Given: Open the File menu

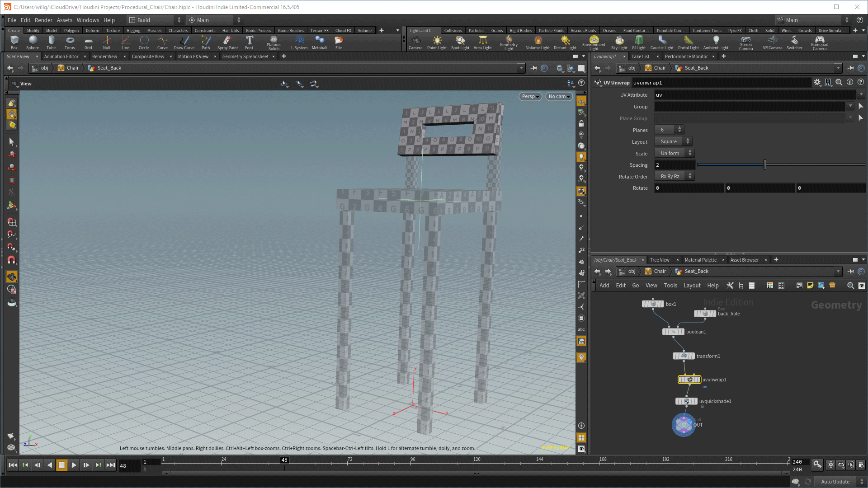Looking at the screenshot, I should (x=12, y=20).
